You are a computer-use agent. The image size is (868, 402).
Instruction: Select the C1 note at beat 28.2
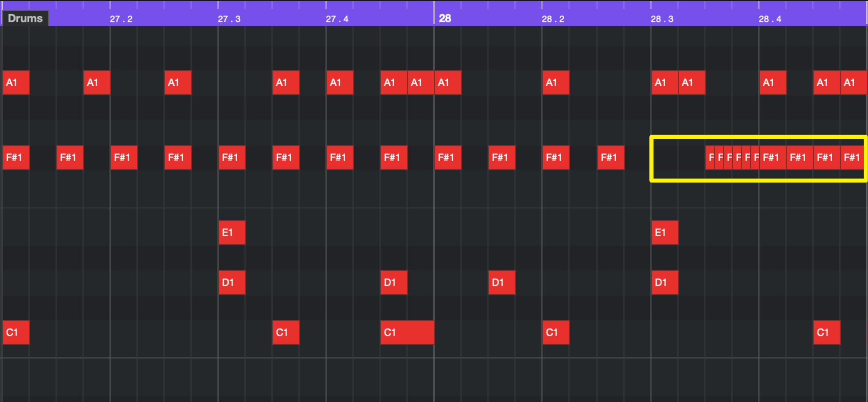[x=556, y=332]
